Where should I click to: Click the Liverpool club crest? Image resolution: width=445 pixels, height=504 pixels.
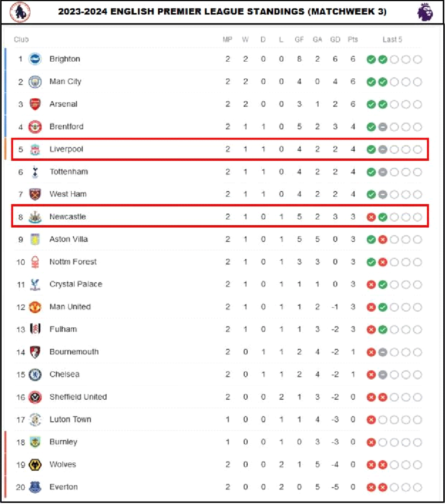point(35,149)
